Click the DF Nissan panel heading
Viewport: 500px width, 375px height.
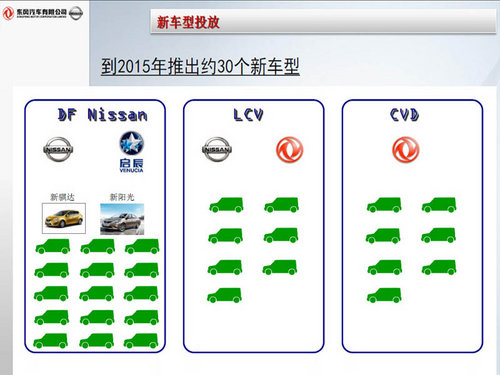coord(102,115)
